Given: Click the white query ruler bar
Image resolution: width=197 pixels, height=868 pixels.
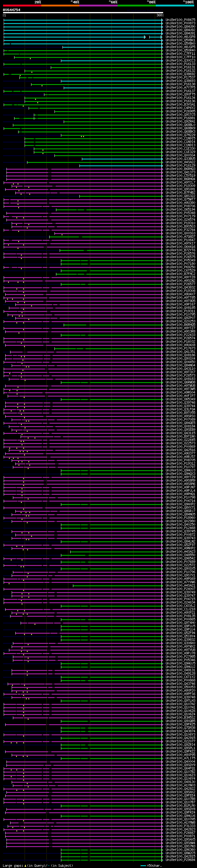Looking at the screenshot, I should point(83,13).
